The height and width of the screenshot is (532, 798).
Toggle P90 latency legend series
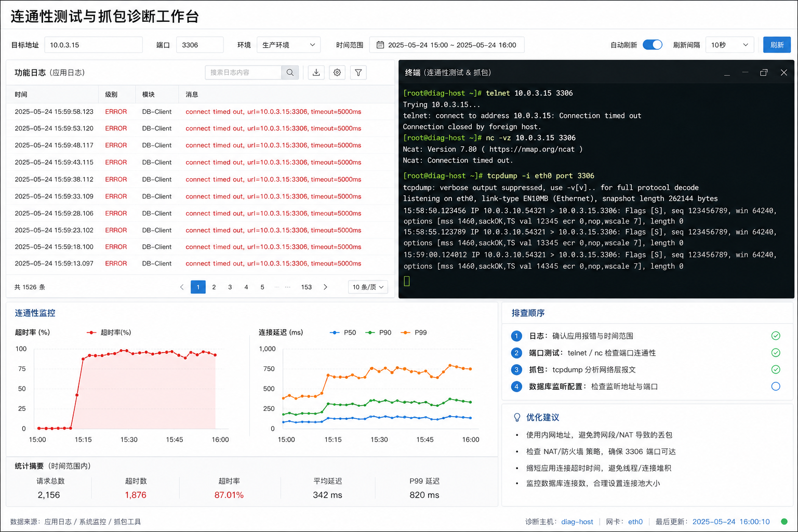pyautogui.click(x=378, y=332)
